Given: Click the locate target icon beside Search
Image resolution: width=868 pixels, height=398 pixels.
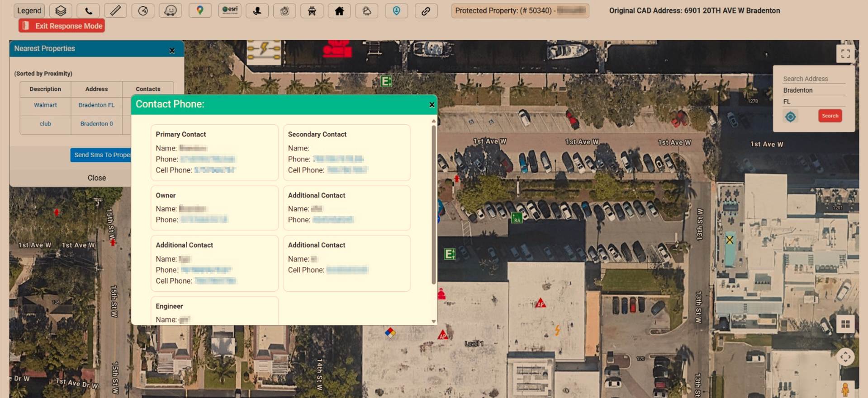Looking at the screenshot, I should coord(790,117).
